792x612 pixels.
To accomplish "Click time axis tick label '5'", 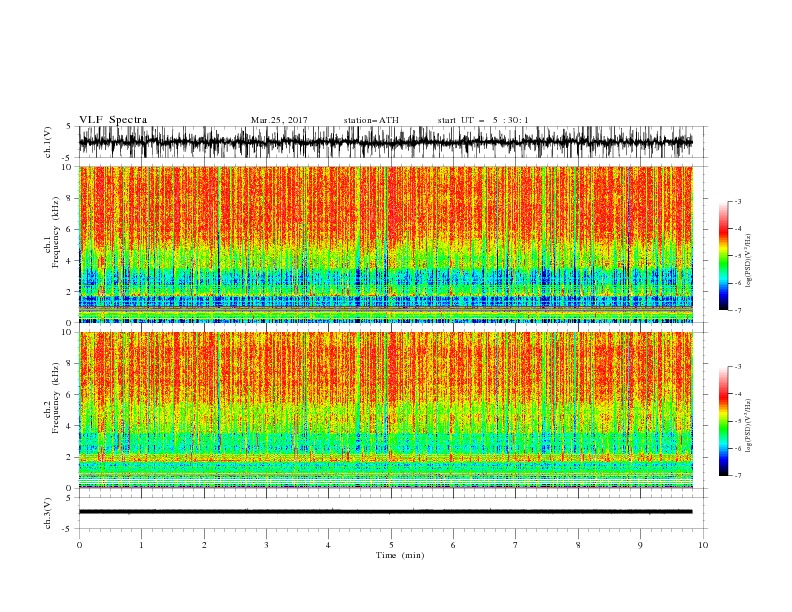I will [391, 545].
